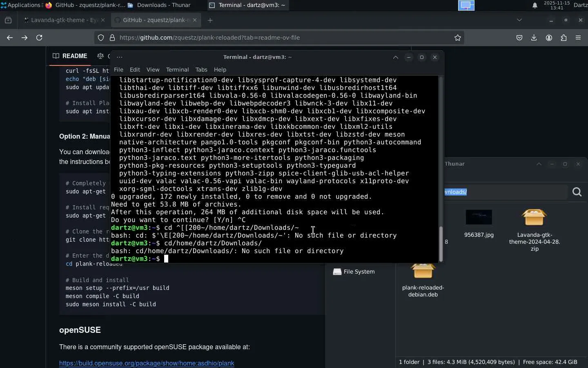Reload the GitHub page
Screen dimensions: 588x368
pyautogui.click(x=39, y=38)
